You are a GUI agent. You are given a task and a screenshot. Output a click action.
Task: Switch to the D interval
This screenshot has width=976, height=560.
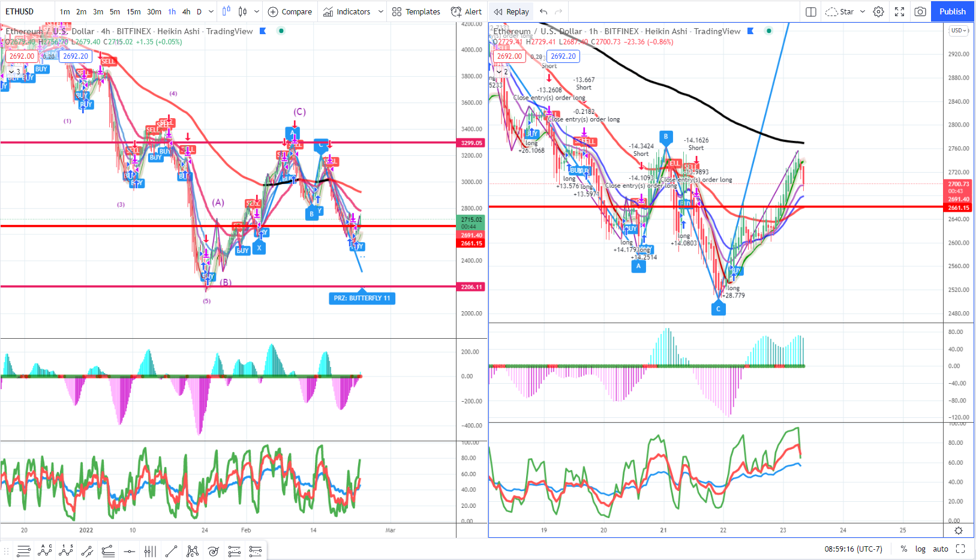click(199, 11)
